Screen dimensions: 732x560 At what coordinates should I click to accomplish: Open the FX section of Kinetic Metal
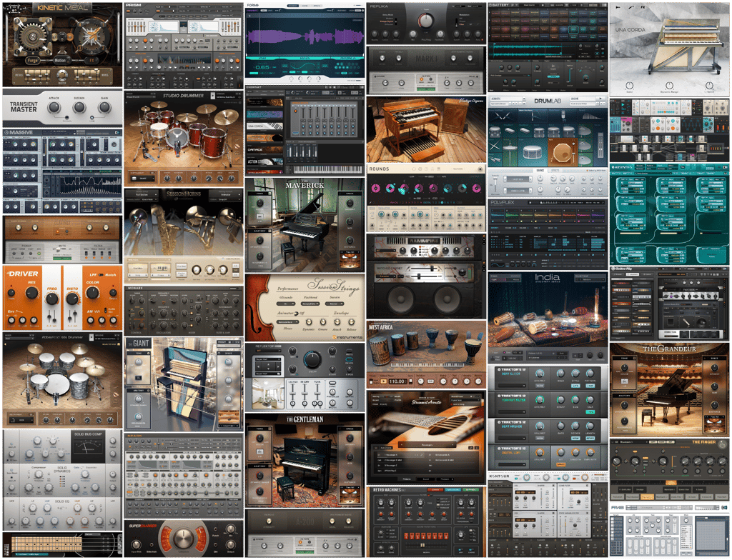pos(91,60)
